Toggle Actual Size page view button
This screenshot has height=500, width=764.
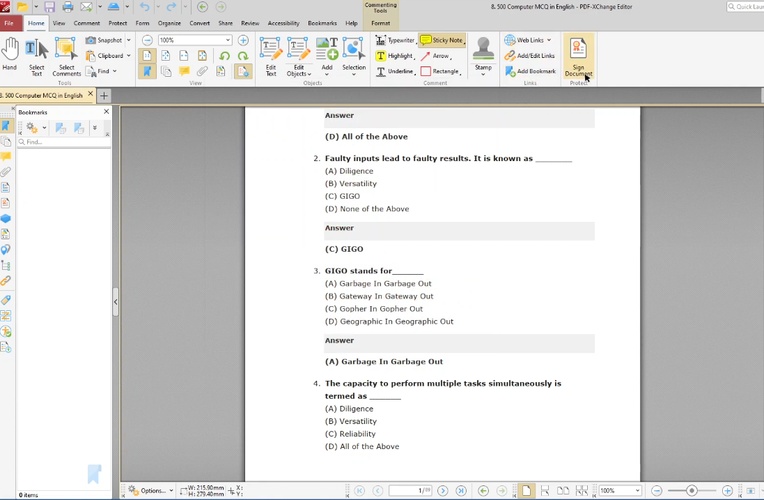[147, 56]
